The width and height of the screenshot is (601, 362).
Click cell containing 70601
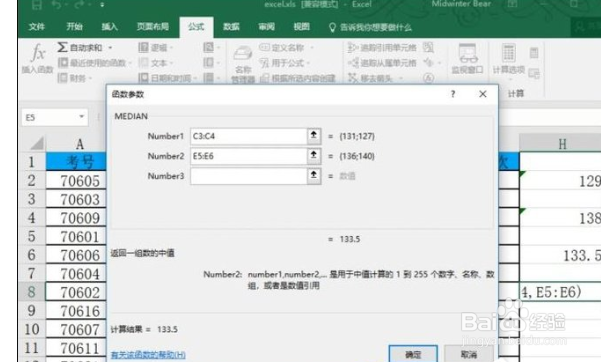[x=76, y=236]
